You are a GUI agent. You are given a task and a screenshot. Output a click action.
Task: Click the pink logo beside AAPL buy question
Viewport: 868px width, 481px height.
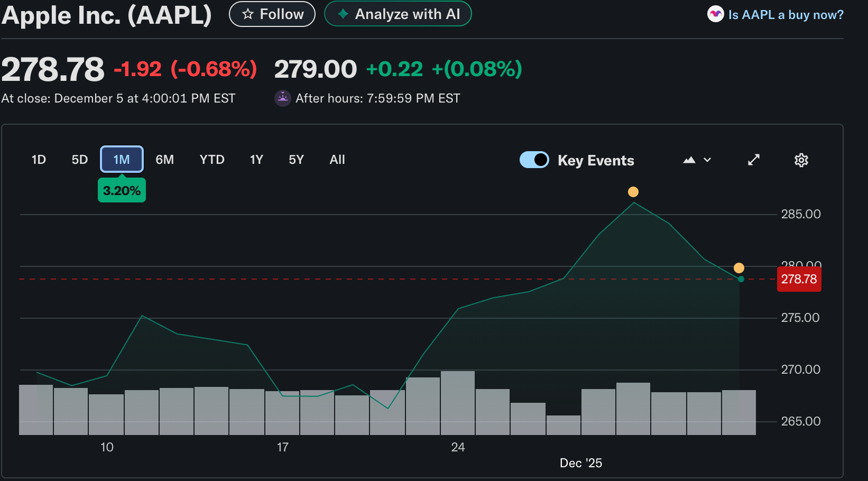point(715,14)
